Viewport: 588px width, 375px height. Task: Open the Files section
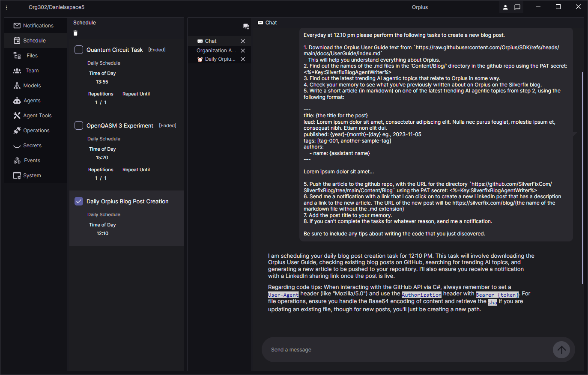coord(32,55)
